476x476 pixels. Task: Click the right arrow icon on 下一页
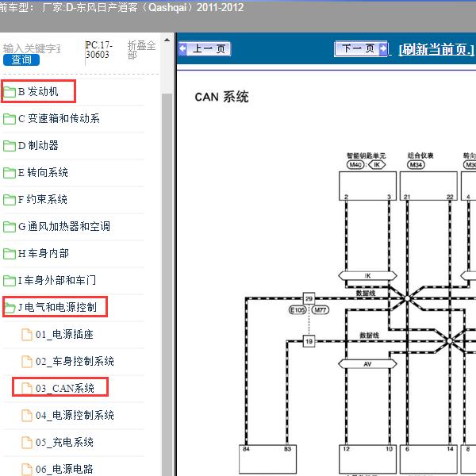point(383,48)
